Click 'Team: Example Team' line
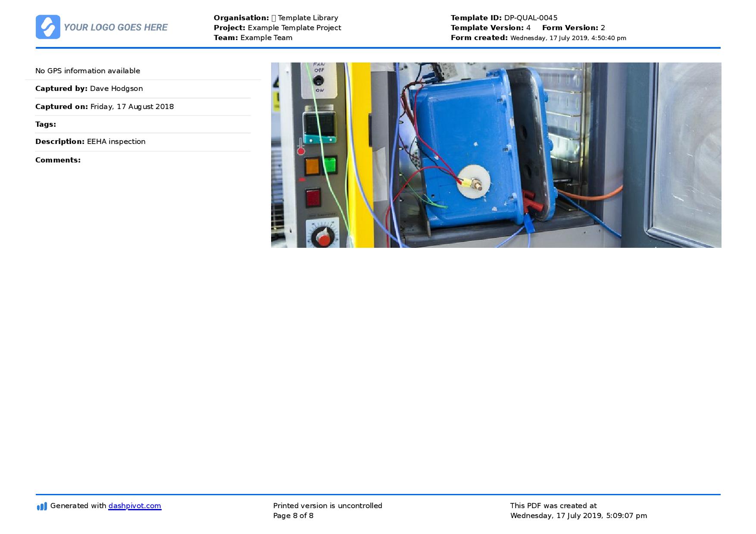This screenshot has height=534, width=756. click(x=253, y=37)
